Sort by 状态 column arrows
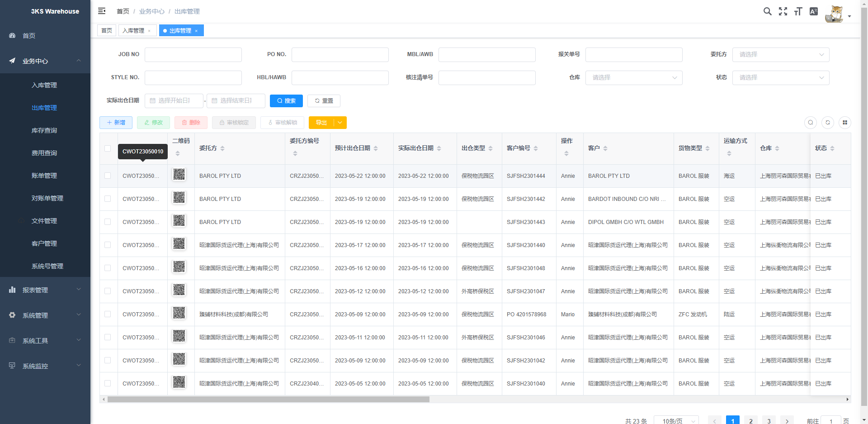This screenshot has width=868, height=424. tap(832, 148)
